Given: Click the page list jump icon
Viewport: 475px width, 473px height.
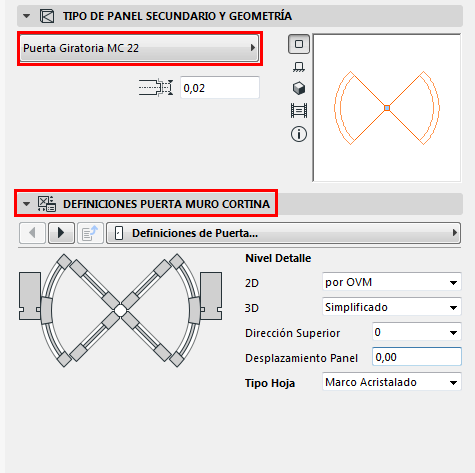Looking at the screenshot, I should pyautogui.click(x=90, y=233).
